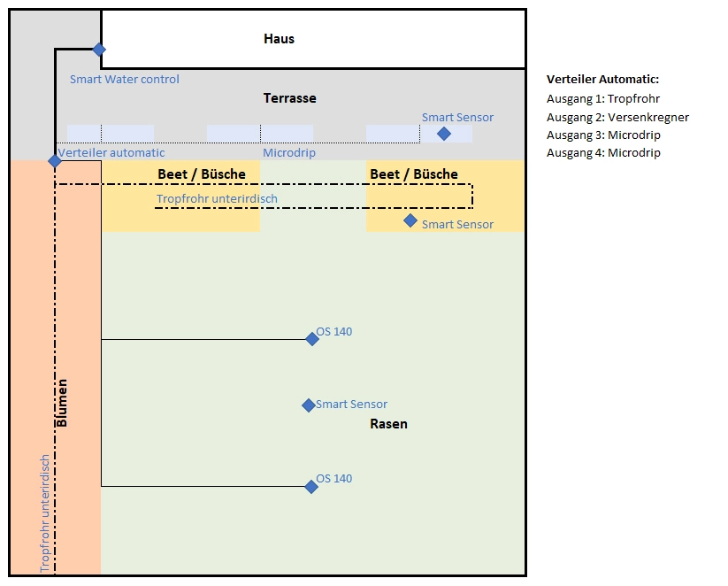
Task: Select the Terrasse label
Action: (x=289, y=98)
